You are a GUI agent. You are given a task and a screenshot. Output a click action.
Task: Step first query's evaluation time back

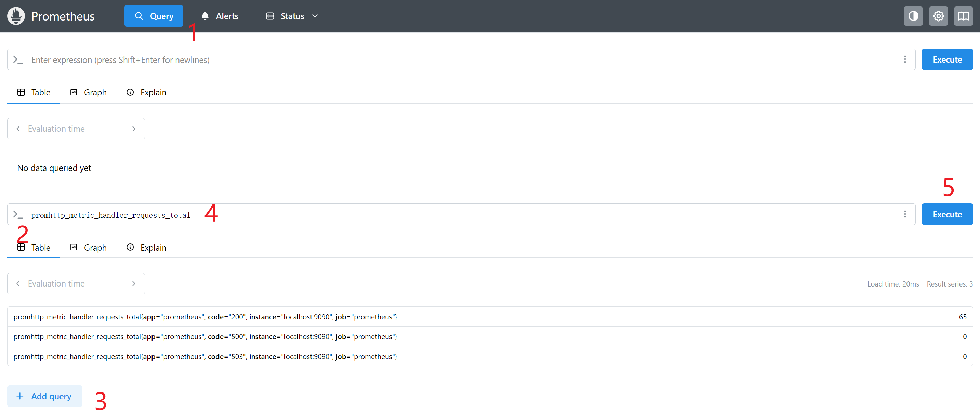click(x=18, y=129)
